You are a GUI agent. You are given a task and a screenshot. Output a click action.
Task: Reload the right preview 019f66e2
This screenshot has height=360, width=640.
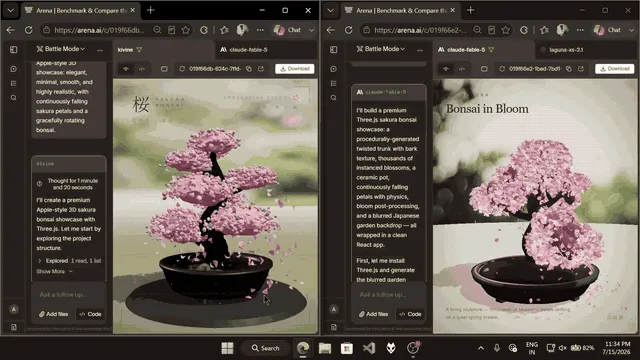coord(502,69)
